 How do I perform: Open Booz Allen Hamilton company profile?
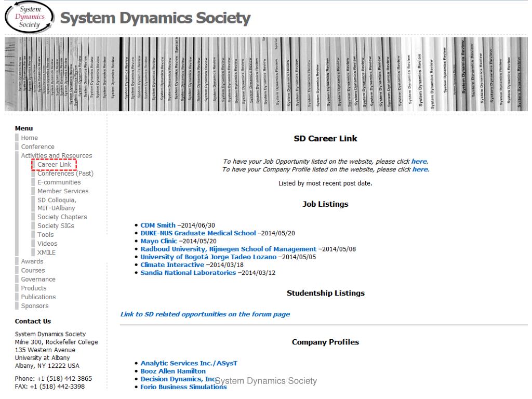point(173,371)
